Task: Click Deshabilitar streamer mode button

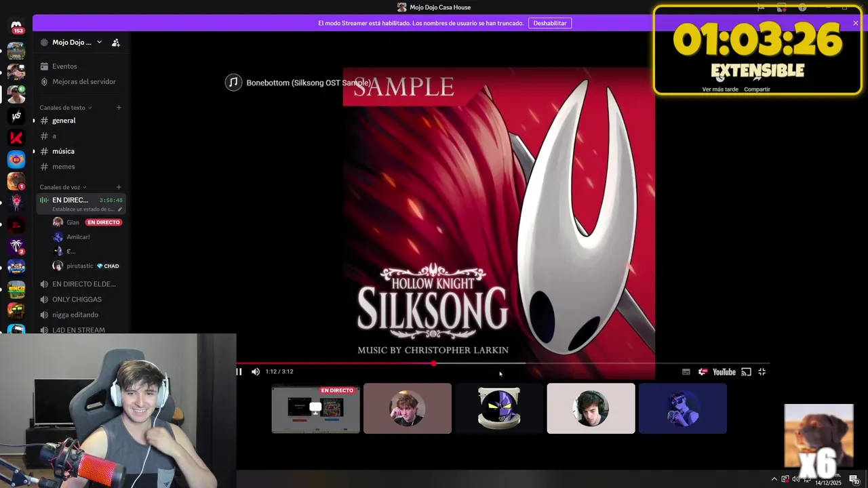Action: [550, 23]
